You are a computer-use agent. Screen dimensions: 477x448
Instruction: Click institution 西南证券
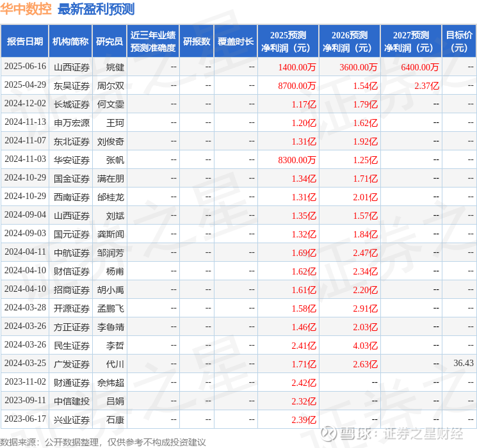[72, 197]
